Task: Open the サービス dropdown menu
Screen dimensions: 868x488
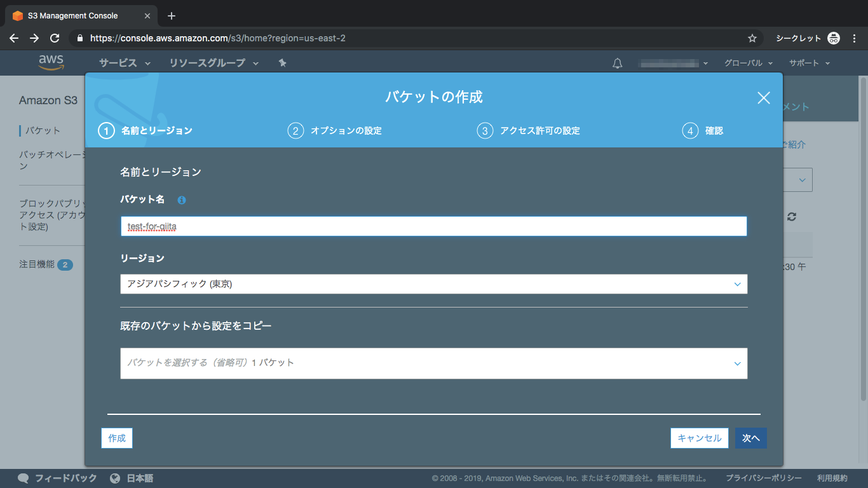Action: click(125, 63)
